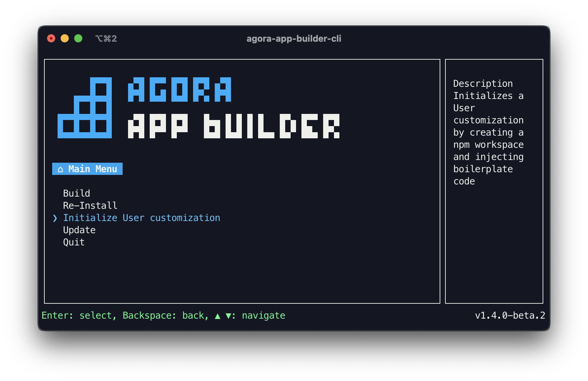Click 'npm workspace' text in description
The width and height of the screenshot is (588, 381).
[x=488, y=144]
